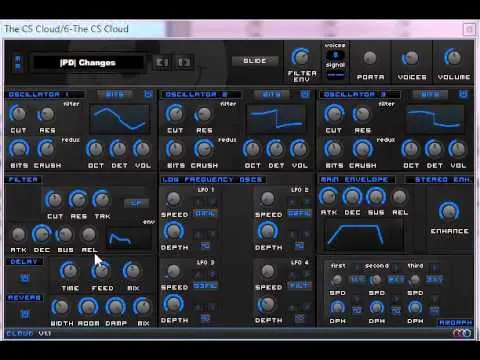Click Oscillator 2 DET knob

[x=275, y=149]
